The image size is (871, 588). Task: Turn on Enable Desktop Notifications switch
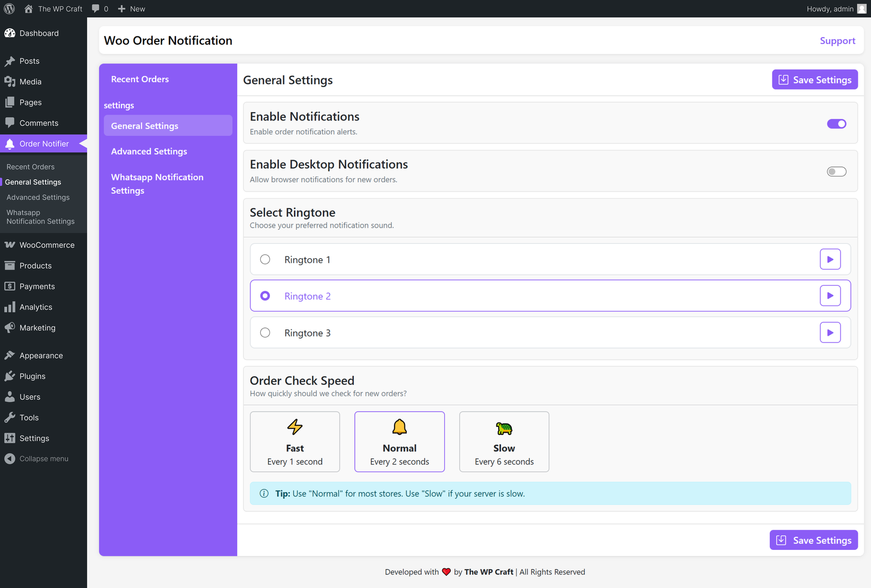tap(837, 171)
